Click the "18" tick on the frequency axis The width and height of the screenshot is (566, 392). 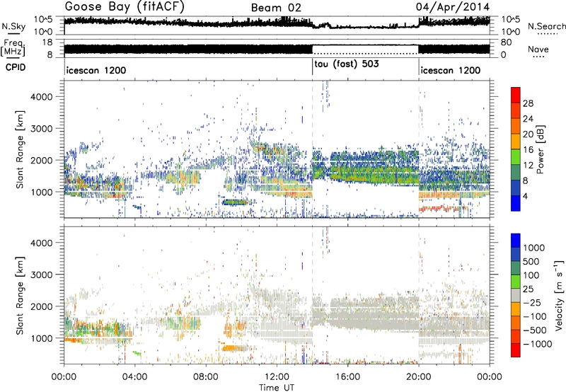point(47,42)
